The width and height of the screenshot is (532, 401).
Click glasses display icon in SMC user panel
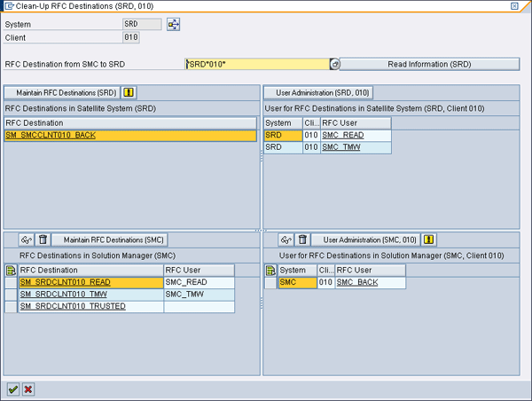point(286,240)
